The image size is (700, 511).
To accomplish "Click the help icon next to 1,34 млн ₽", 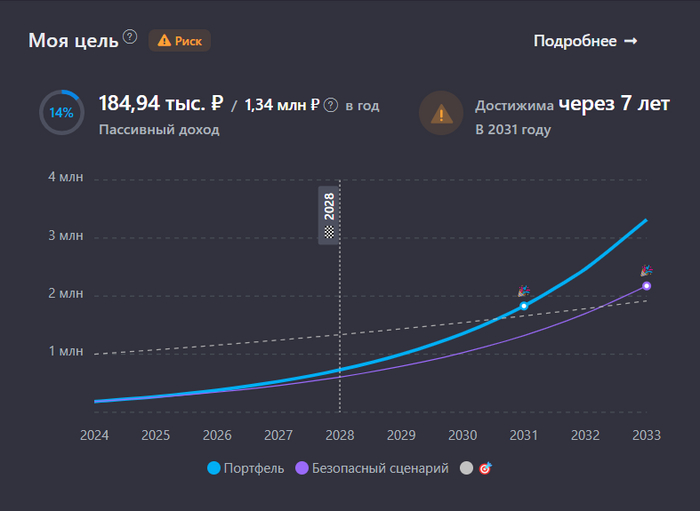I will (x=331, y=104).
